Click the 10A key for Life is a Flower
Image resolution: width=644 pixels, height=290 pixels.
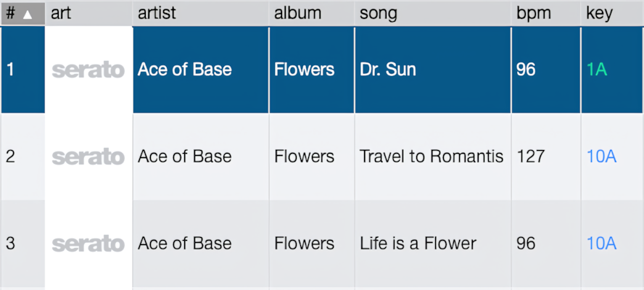[602, 244]
